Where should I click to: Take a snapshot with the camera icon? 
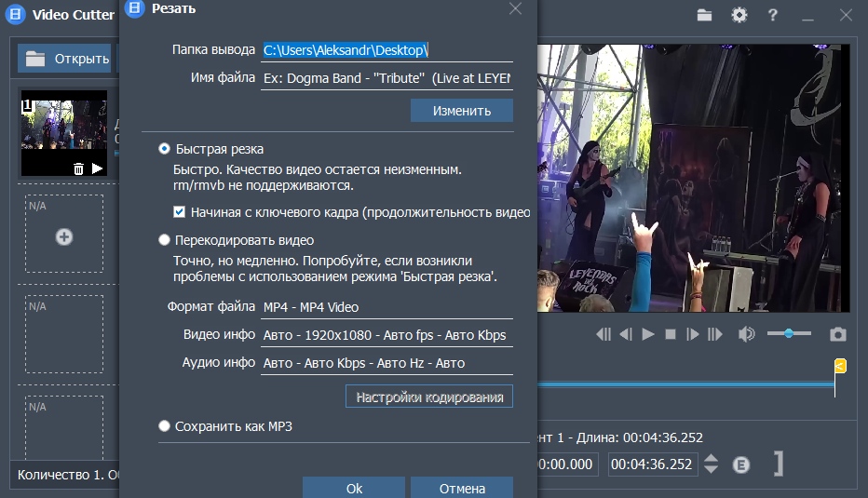[838, 334]
